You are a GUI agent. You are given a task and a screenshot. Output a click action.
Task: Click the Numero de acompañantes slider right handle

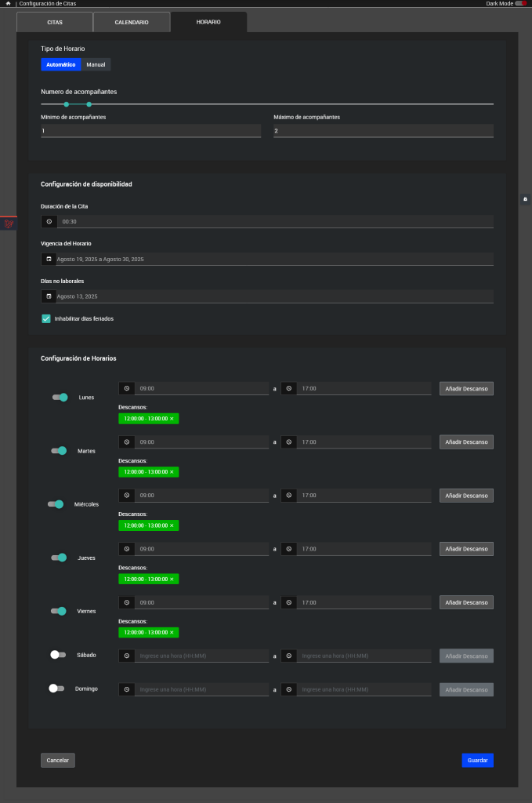[89, 104]
